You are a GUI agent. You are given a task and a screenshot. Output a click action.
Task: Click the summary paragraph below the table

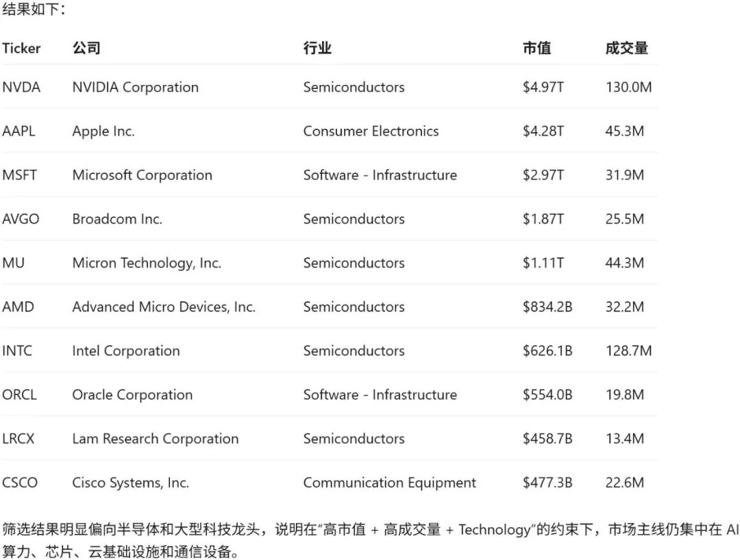pyautogui.click(x=370, y=540)
